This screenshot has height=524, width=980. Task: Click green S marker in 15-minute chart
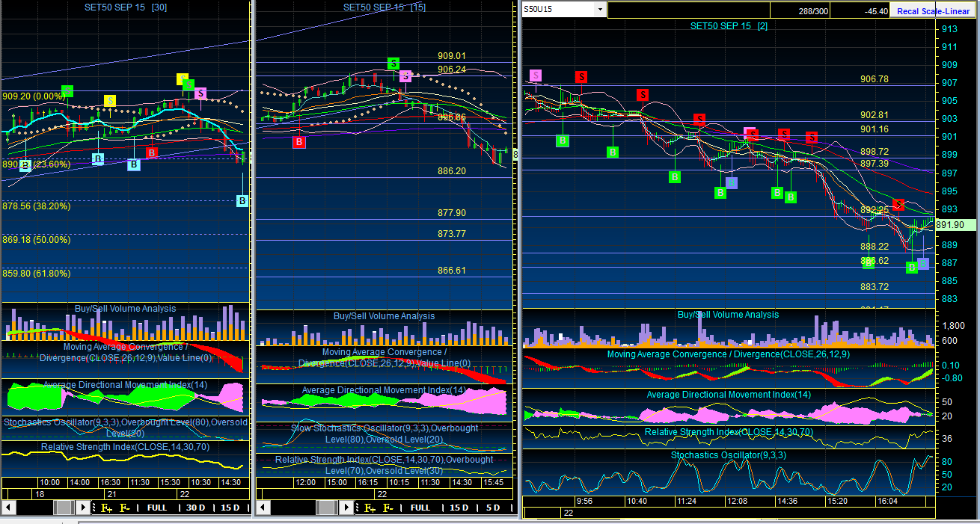[x=393, y=64]
